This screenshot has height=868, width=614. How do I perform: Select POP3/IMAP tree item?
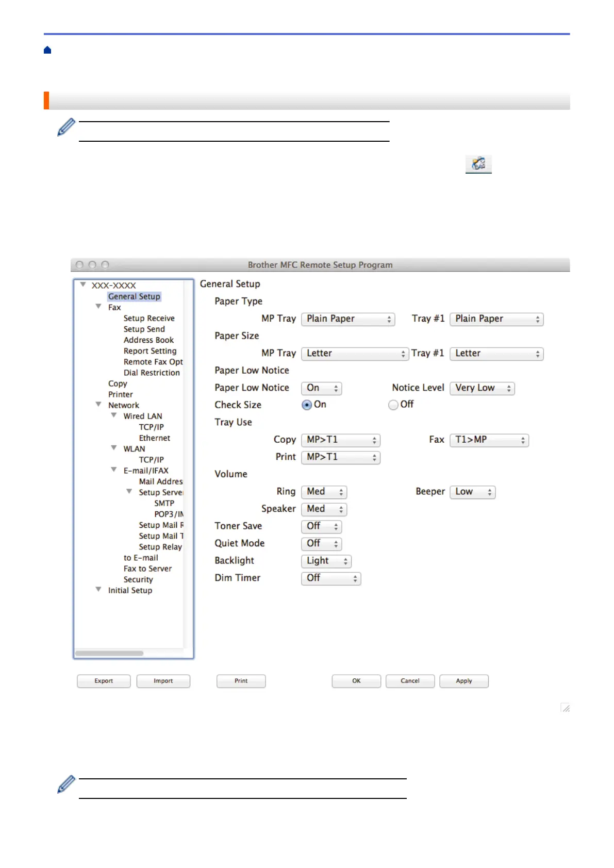pos(169,514)
